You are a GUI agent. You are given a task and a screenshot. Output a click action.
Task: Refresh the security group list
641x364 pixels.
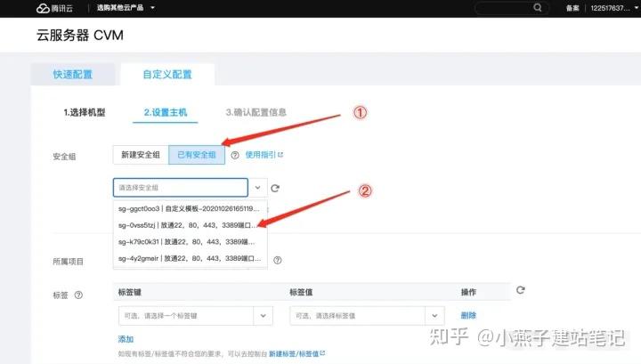tap(275, 188)
